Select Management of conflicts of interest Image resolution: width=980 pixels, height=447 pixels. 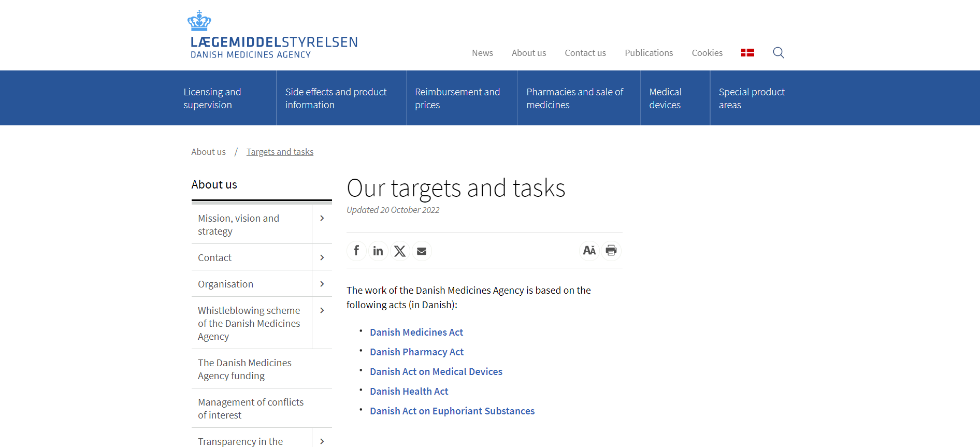(x=251, y=409)
